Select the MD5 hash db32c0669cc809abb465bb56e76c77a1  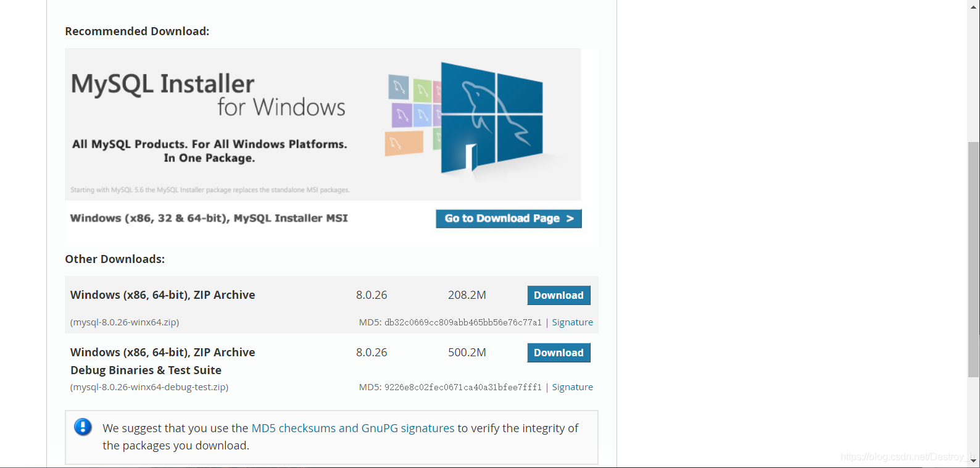click(463, 322)
